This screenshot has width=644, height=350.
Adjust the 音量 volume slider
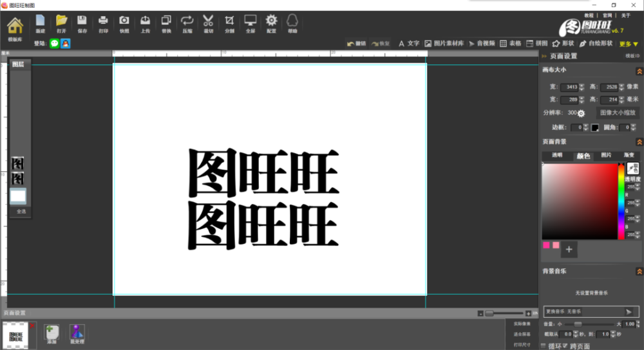(x=590, y=324)
